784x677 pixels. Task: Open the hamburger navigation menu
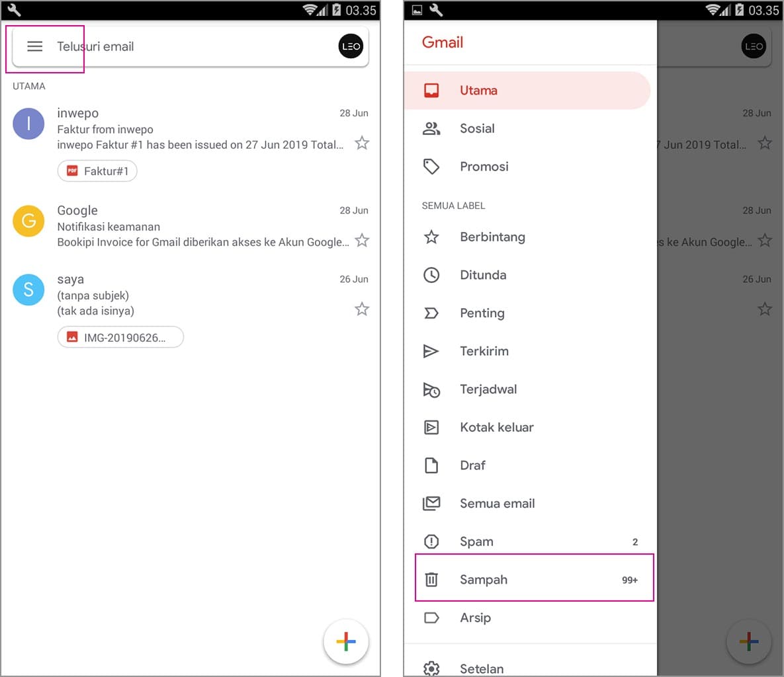[x=34, y=46]
